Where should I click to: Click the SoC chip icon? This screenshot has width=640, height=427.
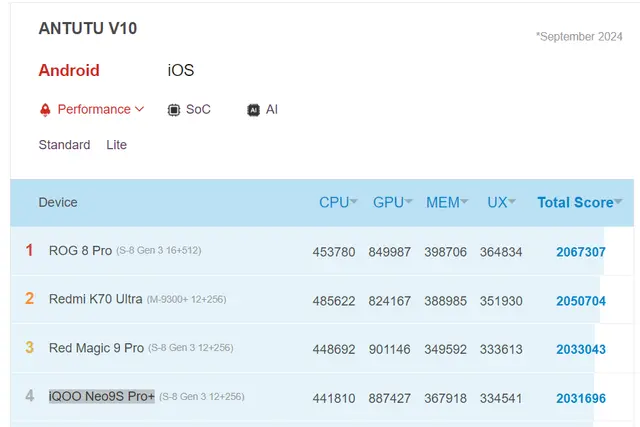pos(174,110)
